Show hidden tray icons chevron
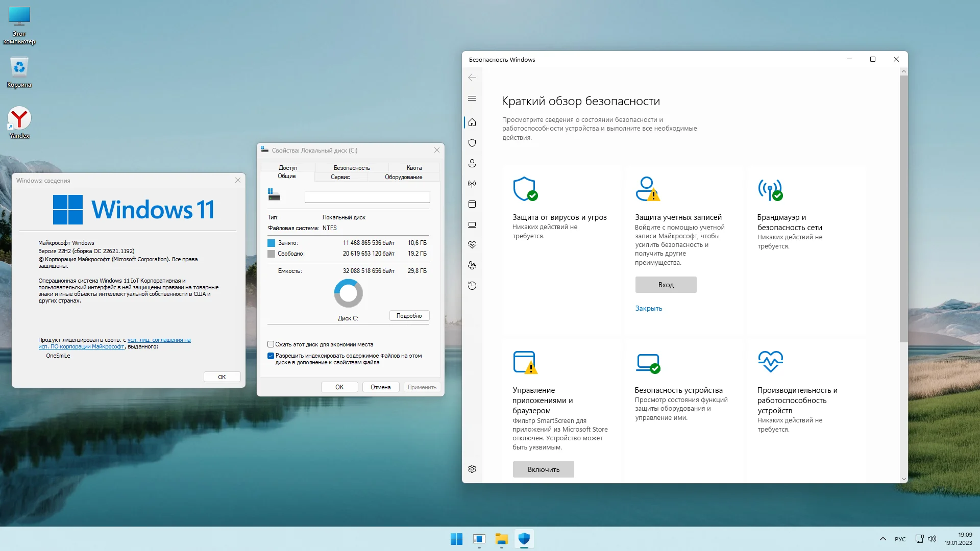 (x=883, y=539)
